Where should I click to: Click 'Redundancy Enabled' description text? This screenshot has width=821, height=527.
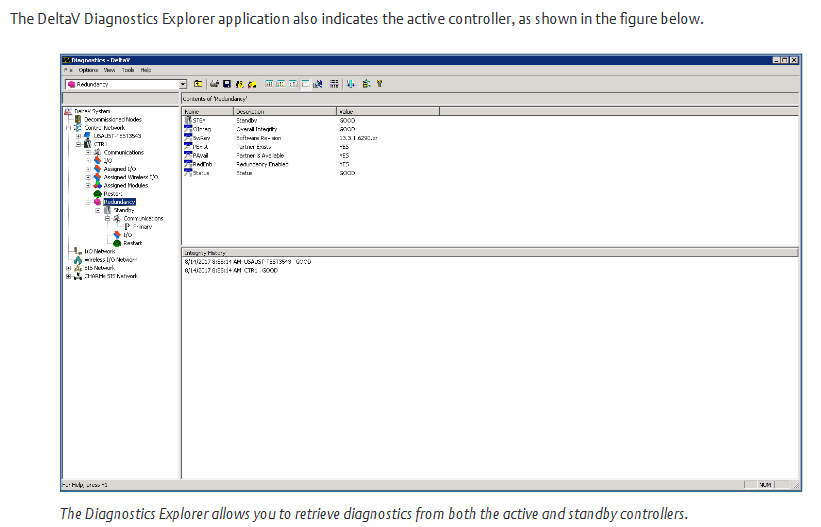(x=262, y=164)
